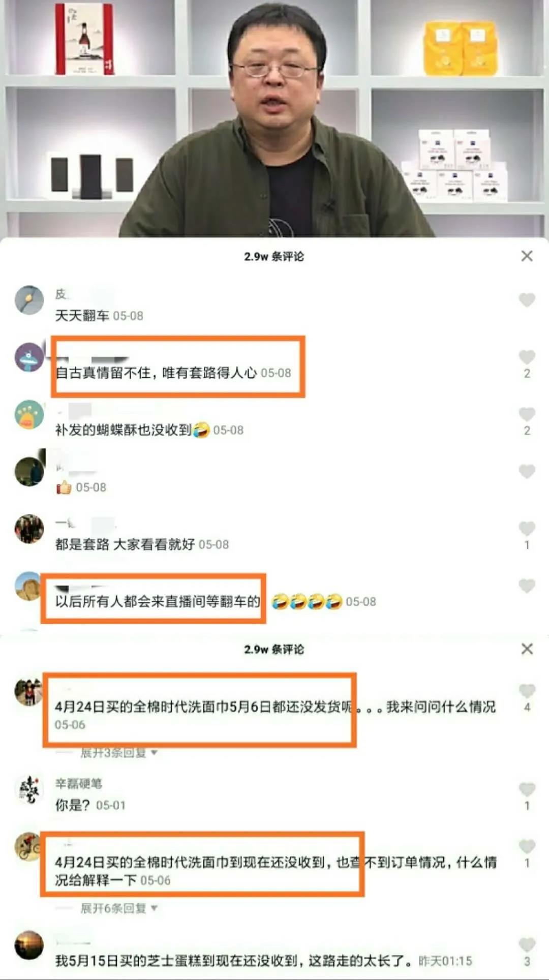Open purple UFO avatar profile
The image size is (549, 980).
[x=29, y=357]
